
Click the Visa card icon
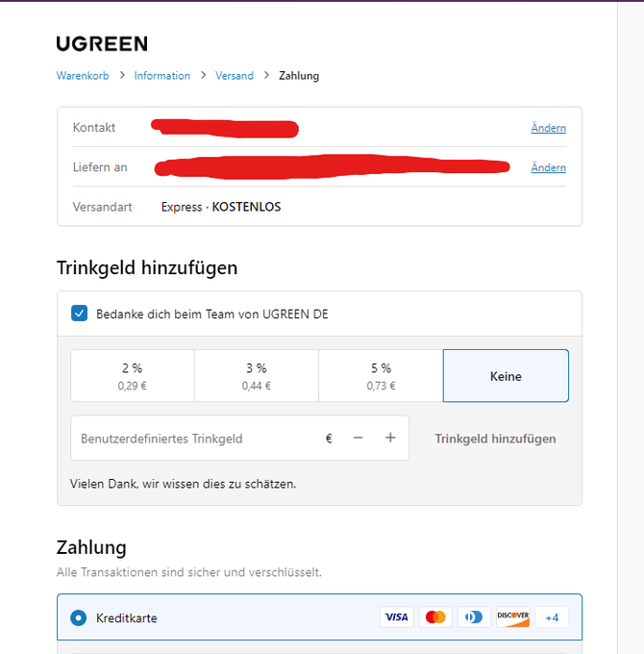pyautogui.click(x=396, y=617)
